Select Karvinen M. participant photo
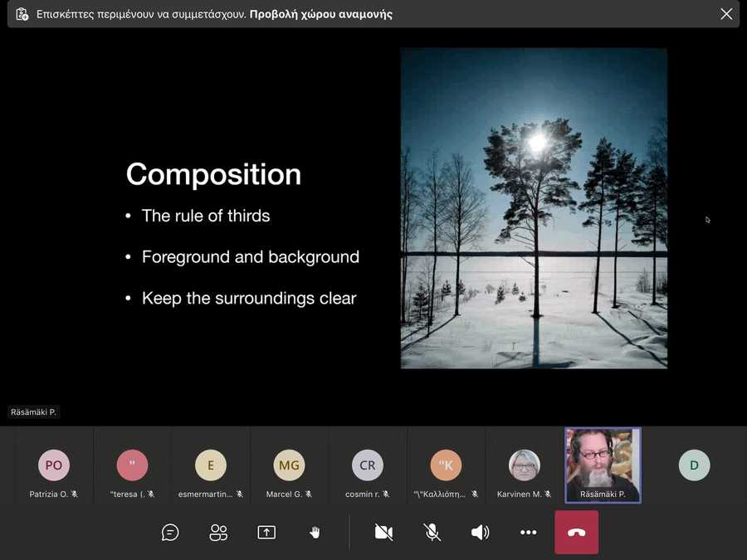747x560 pixels. [x=525, y=465]
